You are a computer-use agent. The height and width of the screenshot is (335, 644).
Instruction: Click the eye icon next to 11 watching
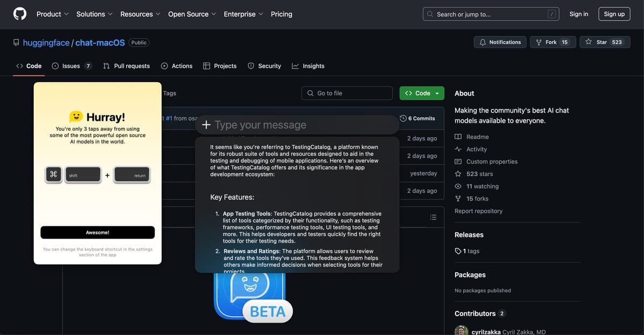tap(458, 186)
